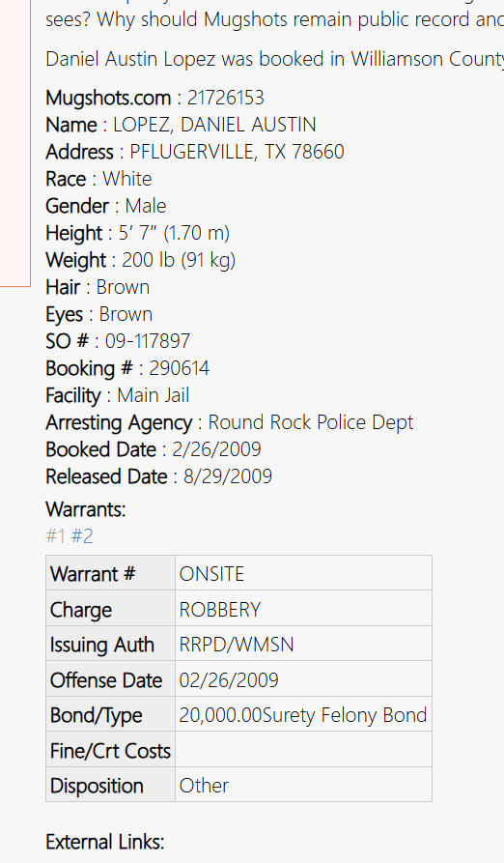Viewport: 504px width, 863px height.
Task: Click the Surety Felony Bond cell
Action: click(303, 714)
